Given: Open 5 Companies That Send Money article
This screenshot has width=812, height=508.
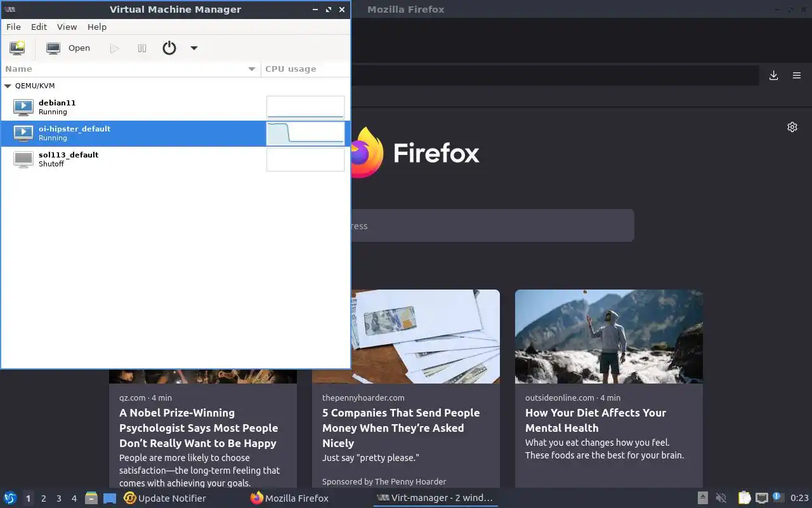Looking at the screenshot, I should (401, 428).
